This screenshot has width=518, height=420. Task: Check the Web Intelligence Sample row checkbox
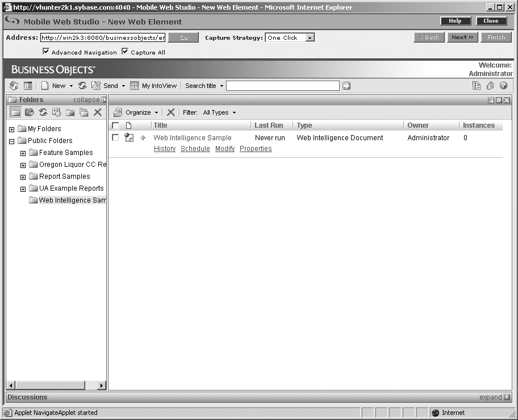pyautogui.click(x=115, y=137)
